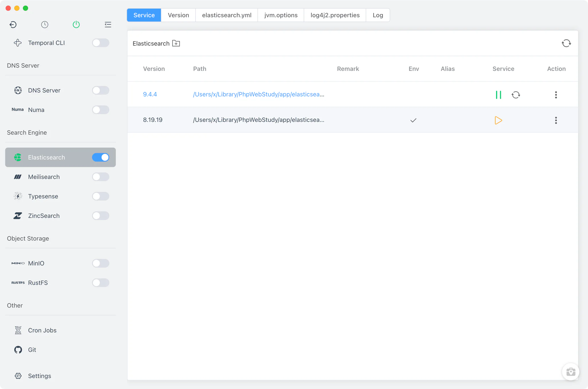Open the Elasticsearch folder-add icon

click(176, 43)
